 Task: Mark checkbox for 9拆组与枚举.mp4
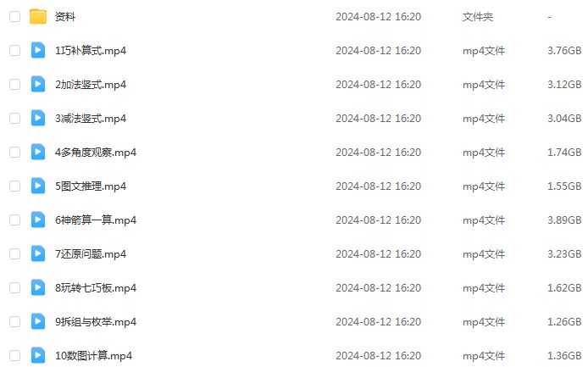point(14,321)
